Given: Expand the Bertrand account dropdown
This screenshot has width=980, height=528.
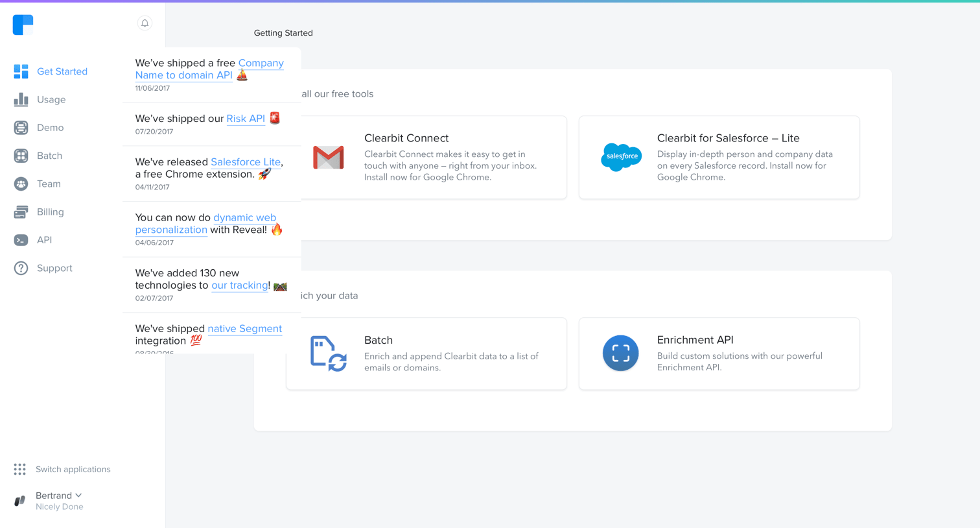Looking at the screenshot, I should [x=58, y=496].
